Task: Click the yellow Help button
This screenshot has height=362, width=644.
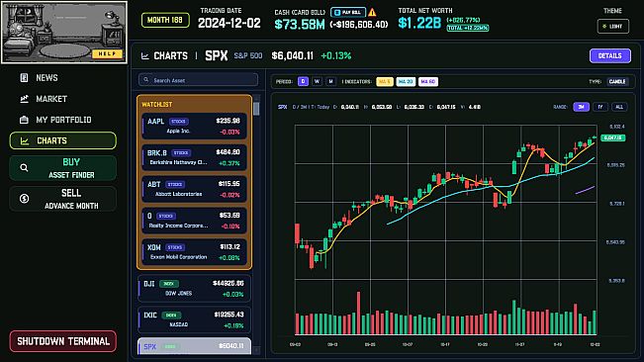Action: [108, 53]
